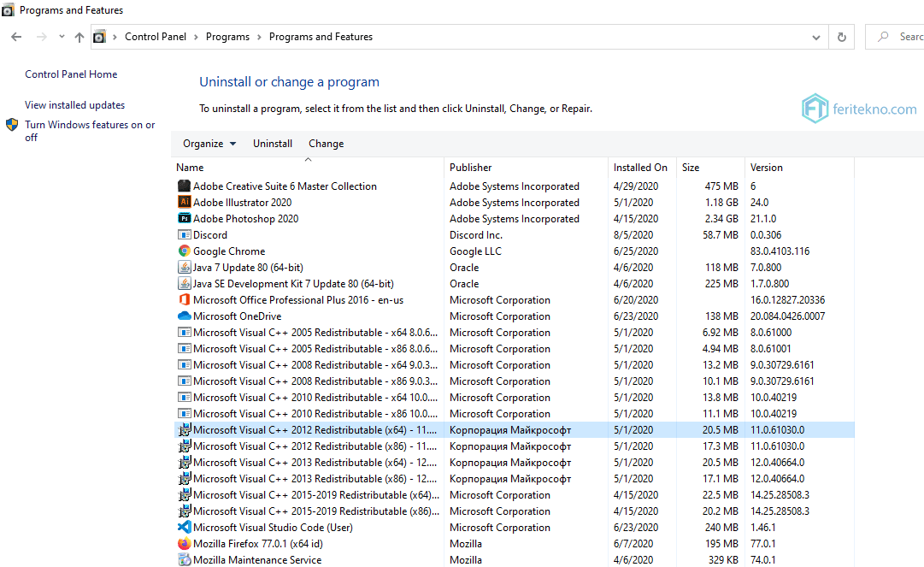Click the Adobe Creative Suite 6 icon

(185, 186)
